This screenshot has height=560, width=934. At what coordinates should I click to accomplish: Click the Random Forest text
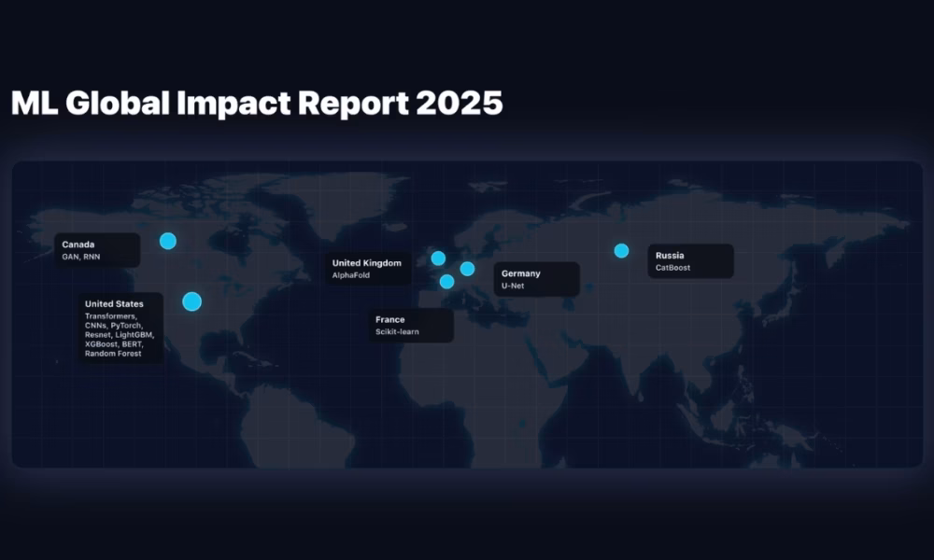113,354
